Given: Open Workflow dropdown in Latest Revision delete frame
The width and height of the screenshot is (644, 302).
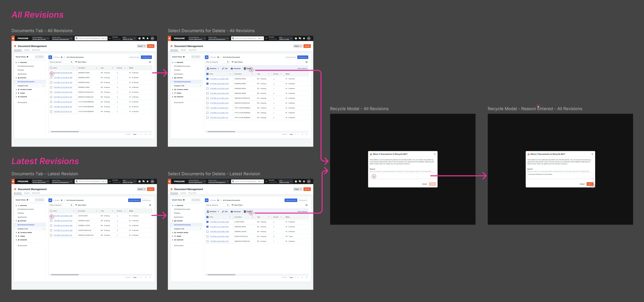Looking at the screenshot, I should 213,212.
